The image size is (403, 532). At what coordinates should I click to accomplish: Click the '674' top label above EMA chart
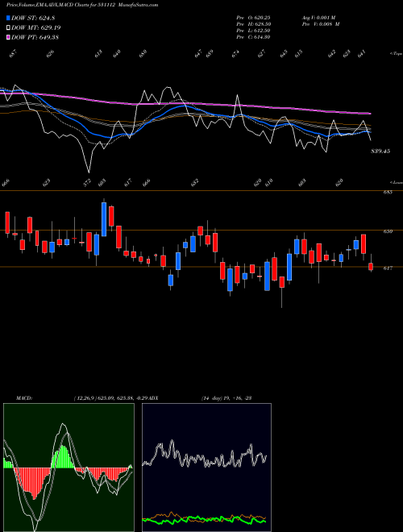point(236,54)
